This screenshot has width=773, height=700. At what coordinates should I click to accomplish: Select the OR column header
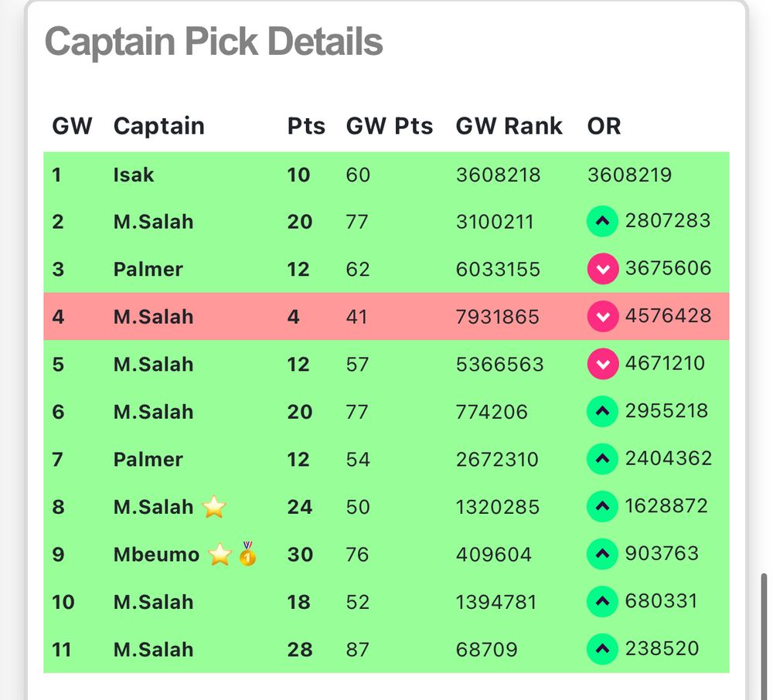point(604,126)
